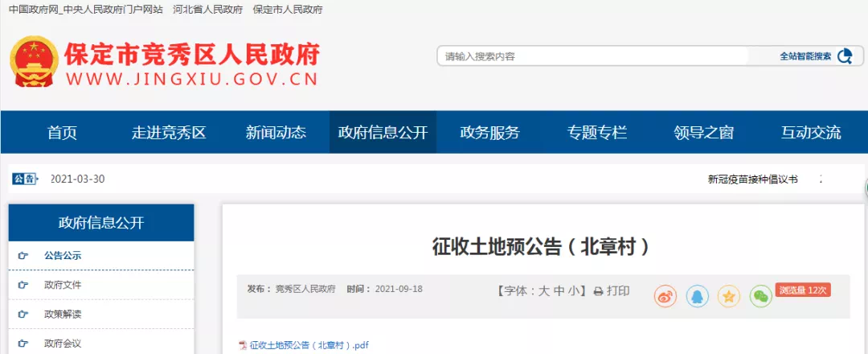Open the 政务服务 navigation menu
868x354 pixels.
point(489,133)
